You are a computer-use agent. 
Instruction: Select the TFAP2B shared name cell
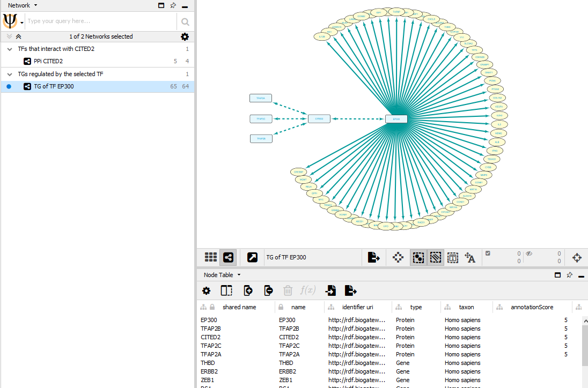(x=211, y=329)
